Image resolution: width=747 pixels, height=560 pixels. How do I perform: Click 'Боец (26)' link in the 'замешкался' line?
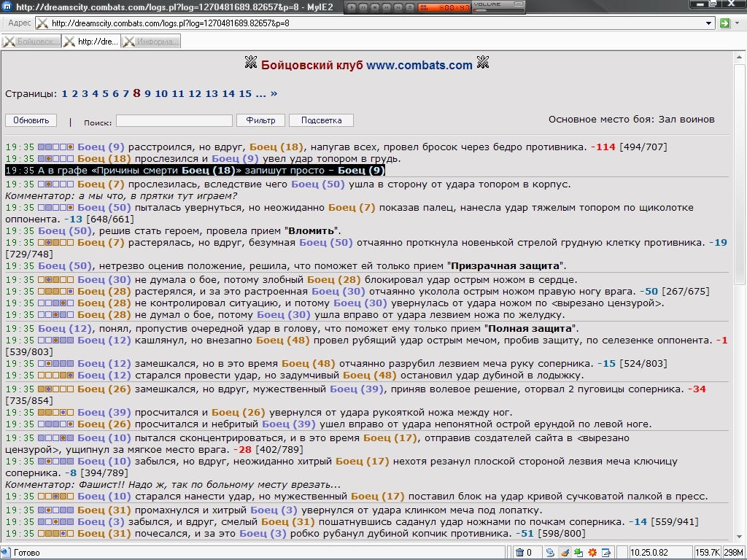[x=104, y=389]
